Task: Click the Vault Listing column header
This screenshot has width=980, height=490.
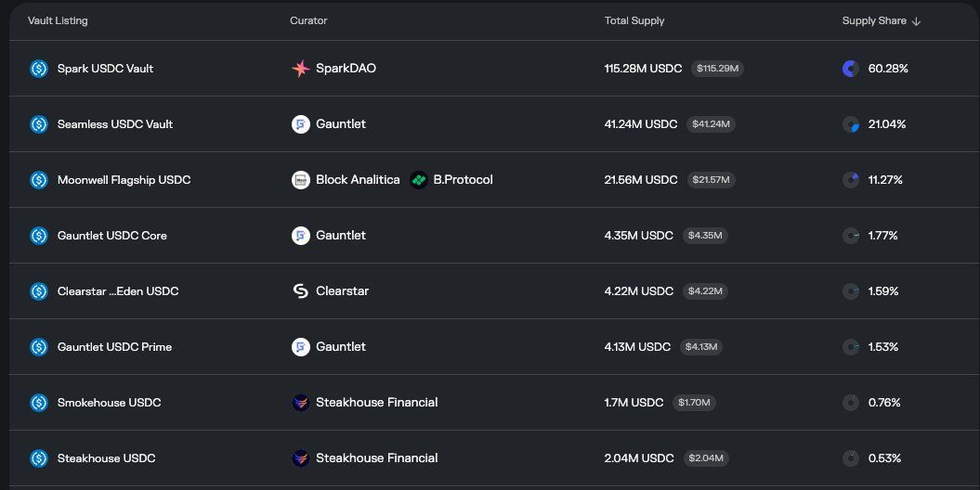Action: [x=58, y=20]
